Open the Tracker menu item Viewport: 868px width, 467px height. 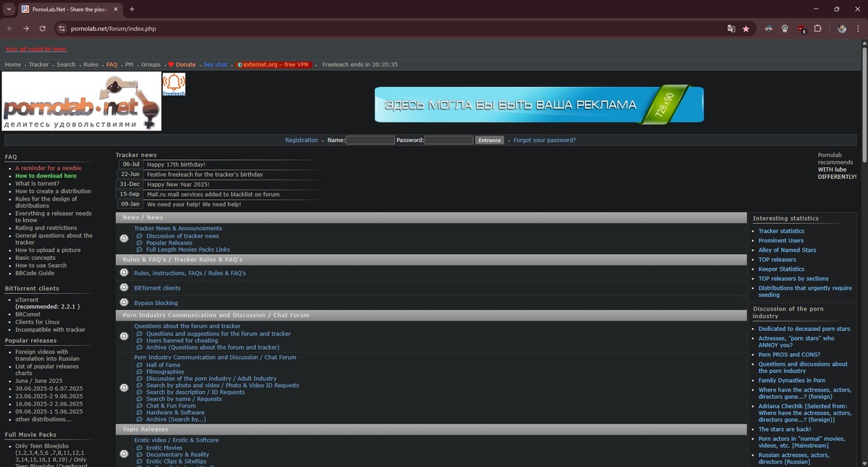[38, 64]
